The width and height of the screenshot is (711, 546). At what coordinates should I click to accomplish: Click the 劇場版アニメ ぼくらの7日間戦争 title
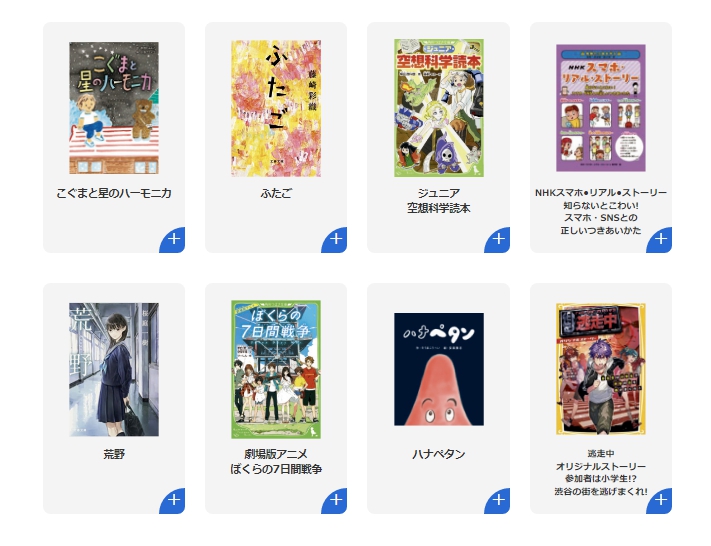click(276, 462)
